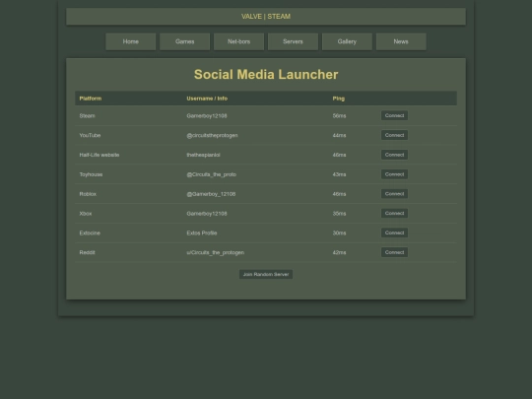Click Gamerboy12108 in the Xbox row
The height and width of the screenshot is (399, 532).
pos(207,214)
